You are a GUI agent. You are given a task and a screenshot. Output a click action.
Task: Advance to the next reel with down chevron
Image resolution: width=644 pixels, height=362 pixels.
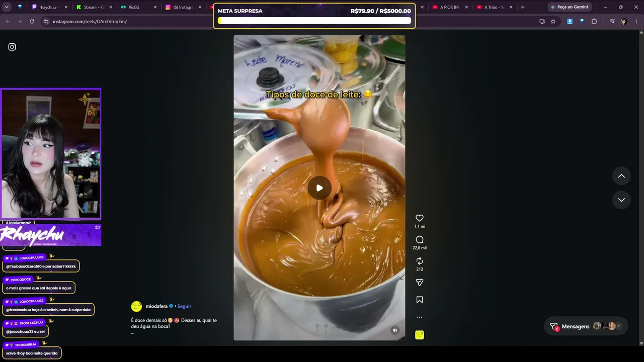pos(621,200)
